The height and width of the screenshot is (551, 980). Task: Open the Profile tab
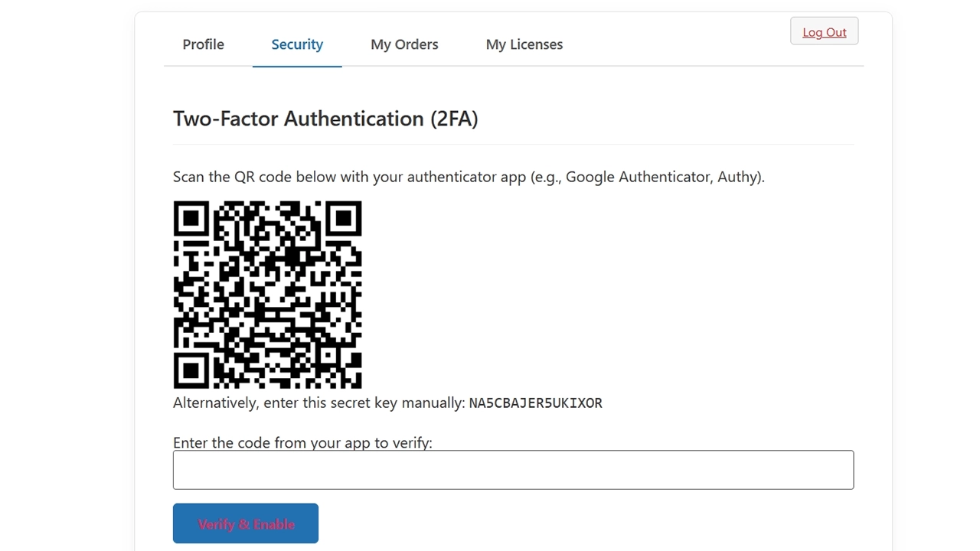coord(203,44)
